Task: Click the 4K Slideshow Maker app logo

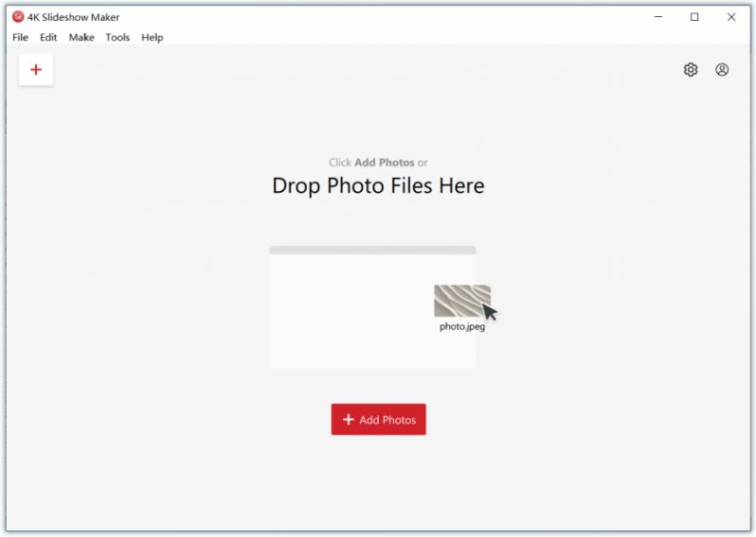Action: (18, 17)
